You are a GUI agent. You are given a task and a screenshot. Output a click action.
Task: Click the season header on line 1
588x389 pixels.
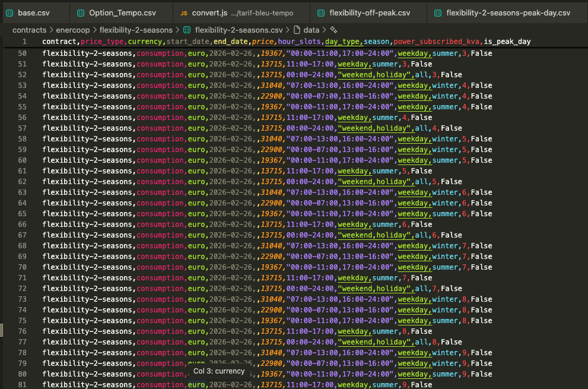376,42
